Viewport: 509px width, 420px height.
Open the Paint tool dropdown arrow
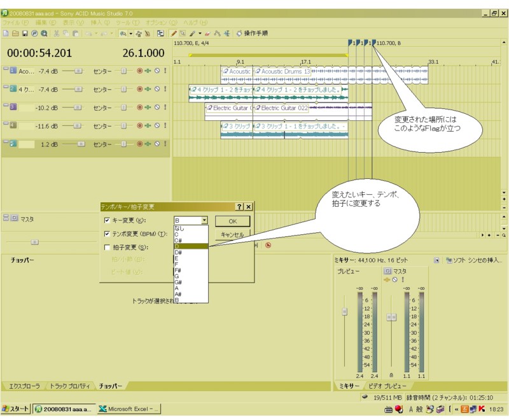coord(200,34)
